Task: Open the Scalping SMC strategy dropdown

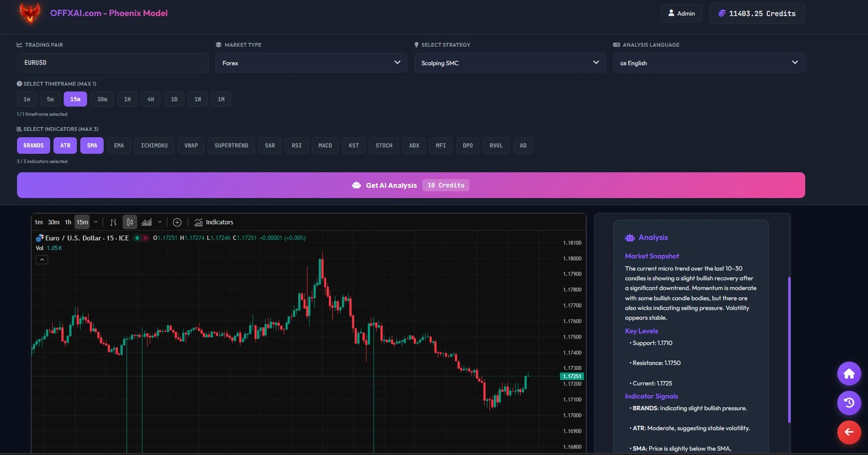Action: pos(510,63)
